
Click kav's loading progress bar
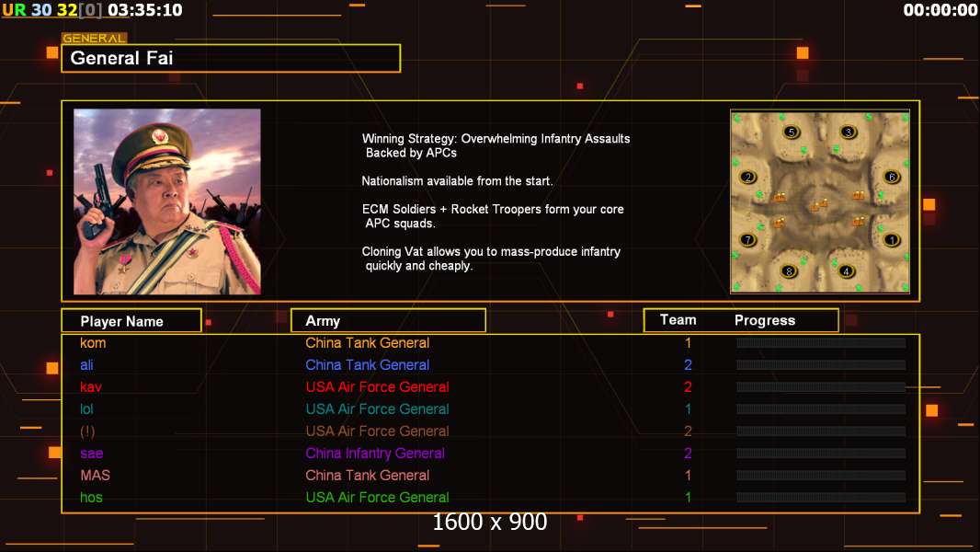click(x=821, y=387)
